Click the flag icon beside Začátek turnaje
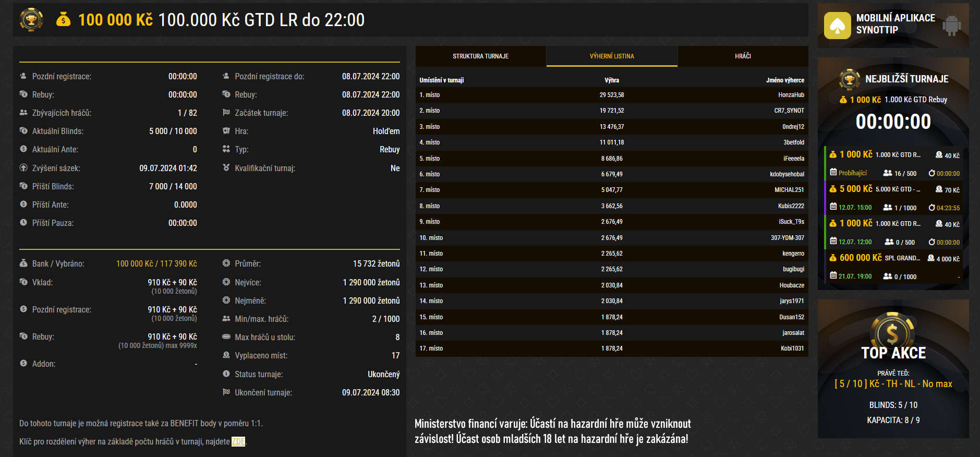Viewport: 980px width, 457px height. pyautogui.click(x=226, y=113)
